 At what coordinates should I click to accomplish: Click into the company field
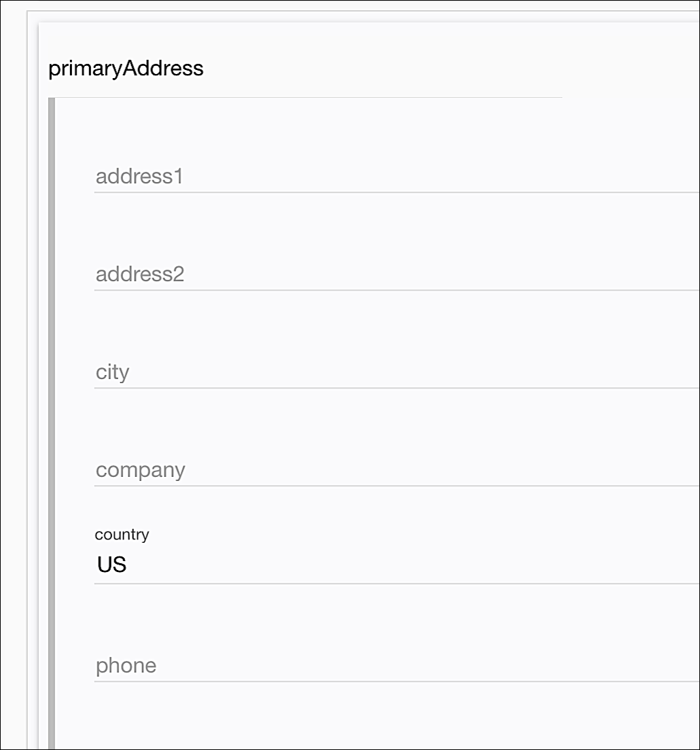coord(394,471)
